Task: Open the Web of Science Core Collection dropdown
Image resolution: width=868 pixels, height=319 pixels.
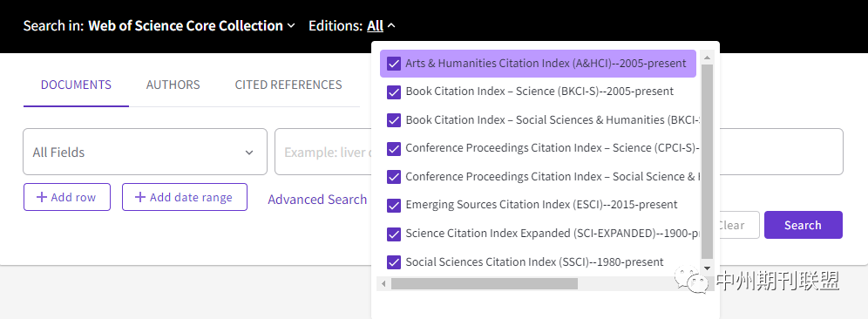Action: pos(192,25)
